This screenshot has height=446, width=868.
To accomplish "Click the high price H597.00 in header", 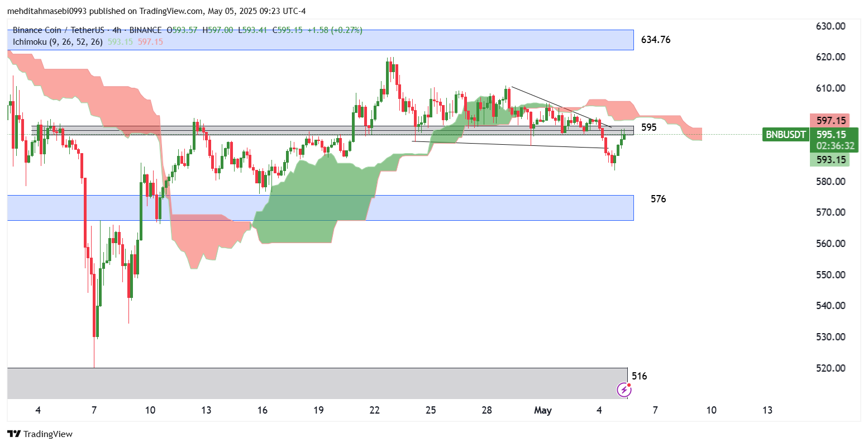I will click(x=217, y=30).
